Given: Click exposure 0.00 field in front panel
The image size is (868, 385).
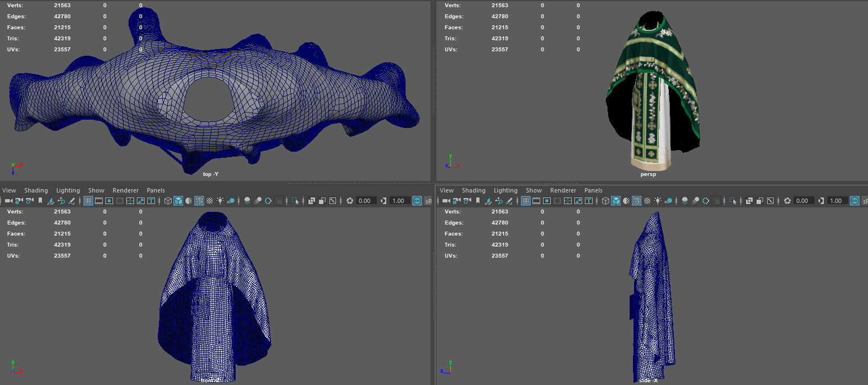Looking at the screenshot, I should pos(366,201).
